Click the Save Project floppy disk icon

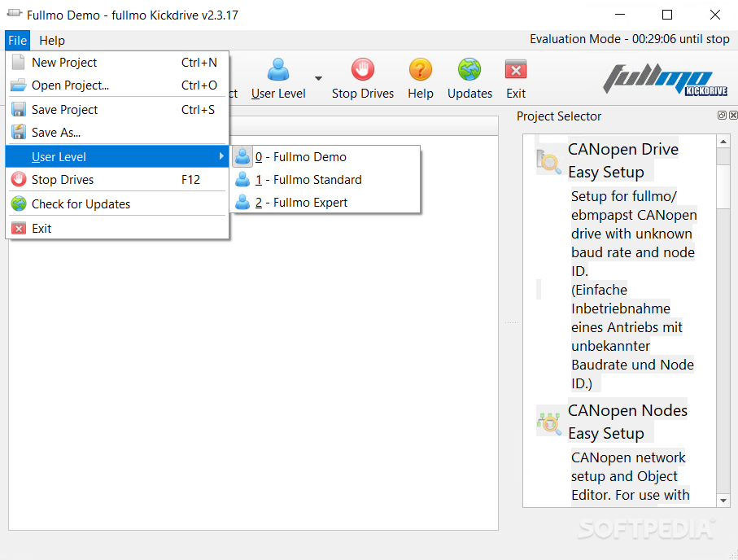tap(19, 109)
